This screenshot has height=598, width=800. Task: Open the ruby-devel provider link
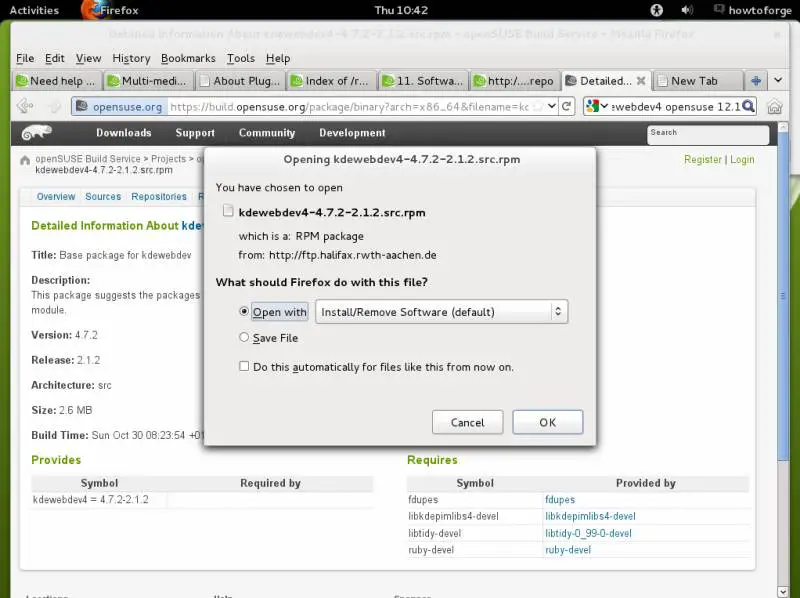click(568, 550)
